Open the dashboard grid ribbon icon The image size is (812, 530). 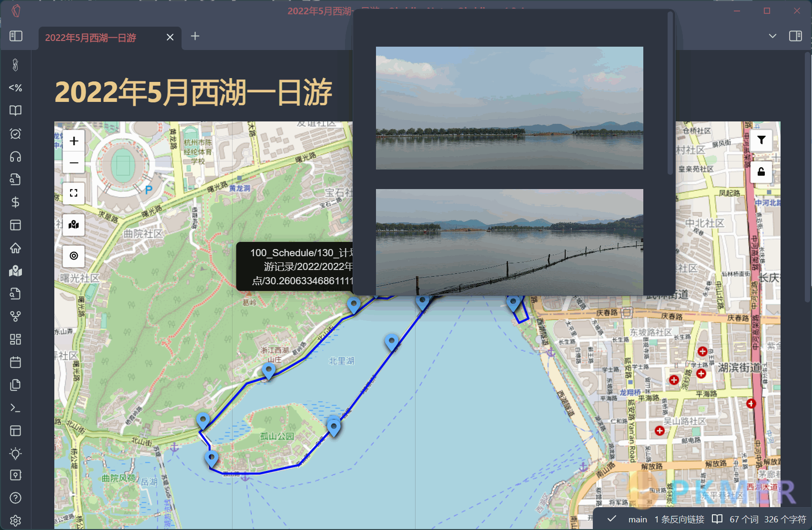[15, 339]
